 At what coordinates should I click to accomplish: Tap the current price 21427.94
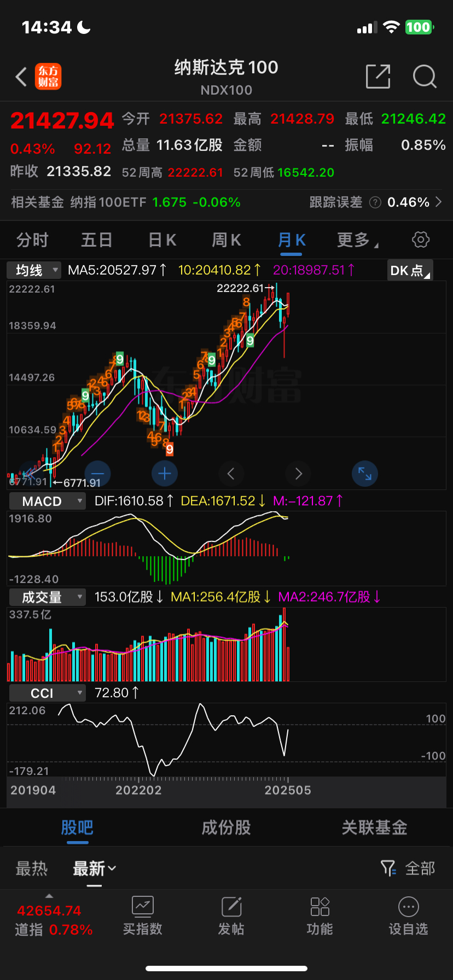pyautogui.click(x=62, y=121)
